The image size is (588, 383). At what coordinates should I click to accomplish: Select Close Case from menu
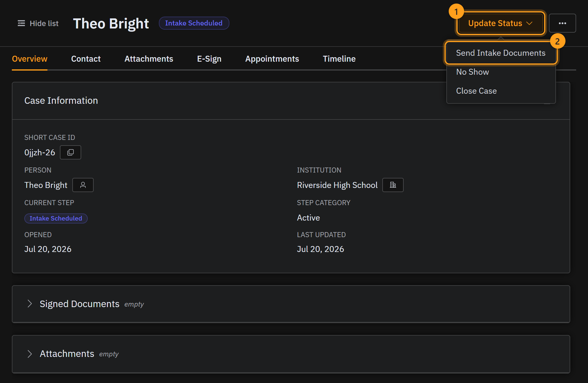(501, 91)
